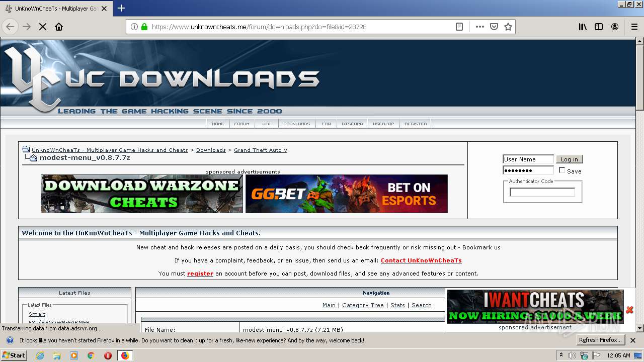Click the IWantCheats now hiring banner
Screen dimensions: 644x362
click(535, 307)
